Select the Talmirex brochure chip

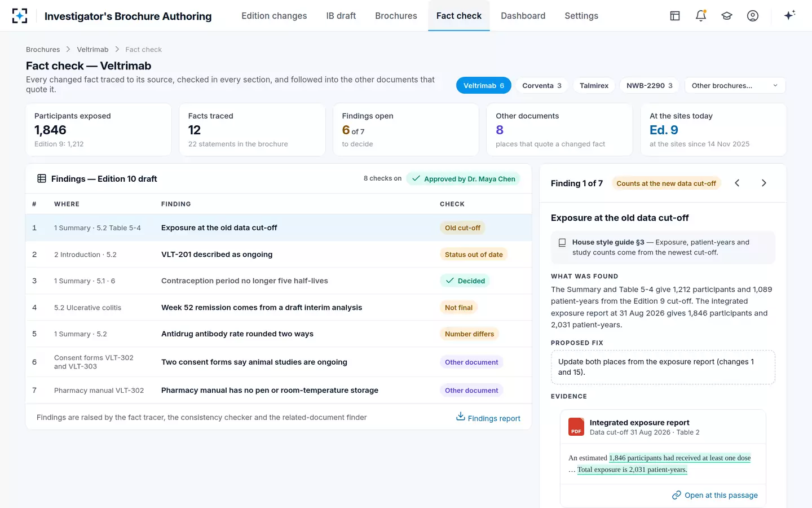594,85
